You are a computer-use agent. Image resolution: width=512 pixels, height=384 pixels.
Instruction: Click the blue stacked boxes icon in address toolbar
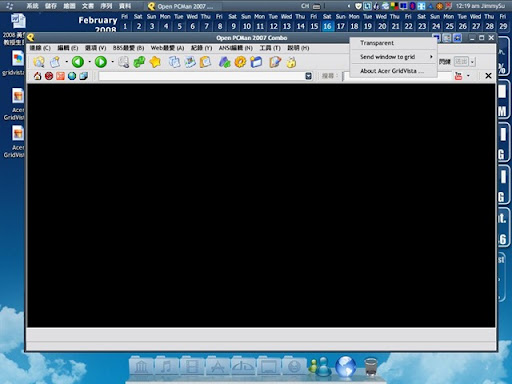(x=83, y=76)
